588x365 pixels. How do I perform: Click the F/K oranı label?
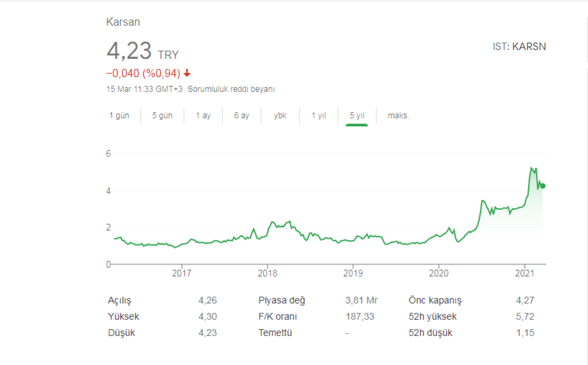(278, 317)
